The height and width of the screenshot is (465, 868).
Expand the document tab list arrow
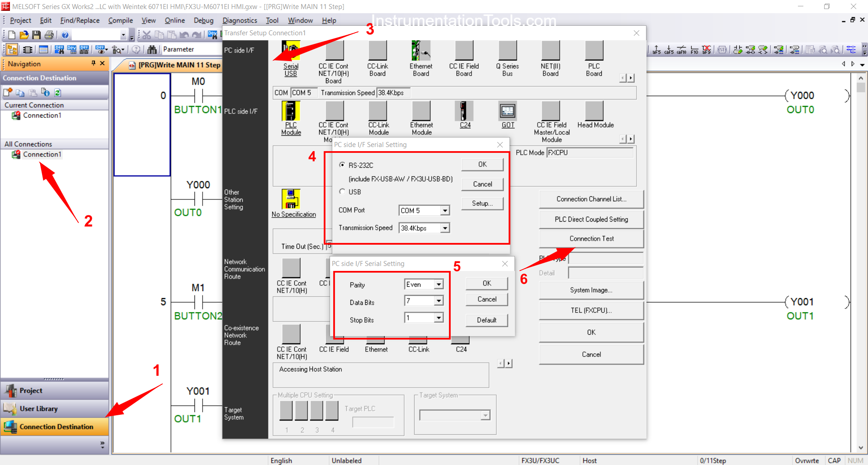[862, 65]
